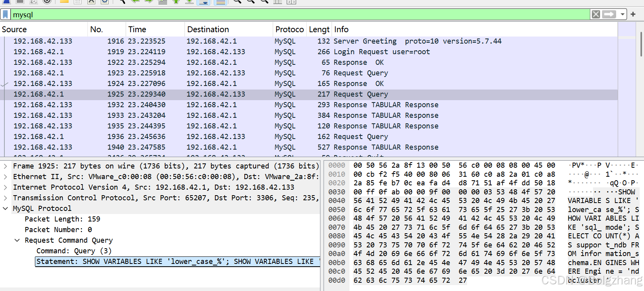Select the Request Command Query line
Image resolution: width=644 pixels, height=291 pixels.
(x=69, y=240)
